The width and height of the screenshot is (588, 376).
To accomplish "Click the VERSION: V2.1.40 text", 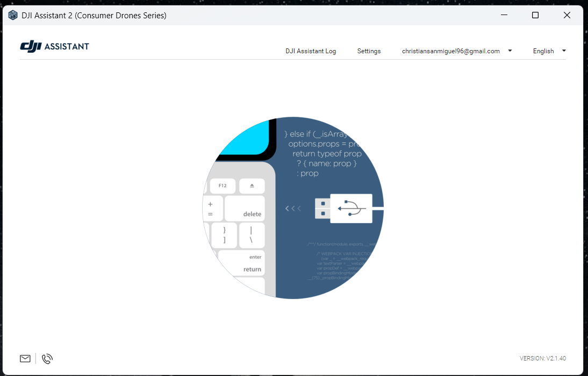I will click(543, 358).
